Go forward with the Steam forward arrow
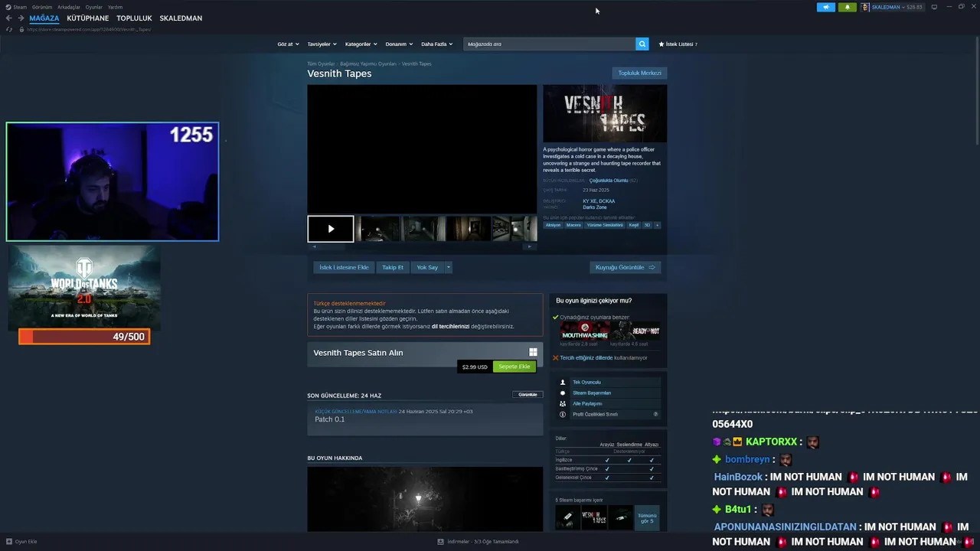This screenshot has width=980, height=551. pyautogui.click(x=21, y=18)
